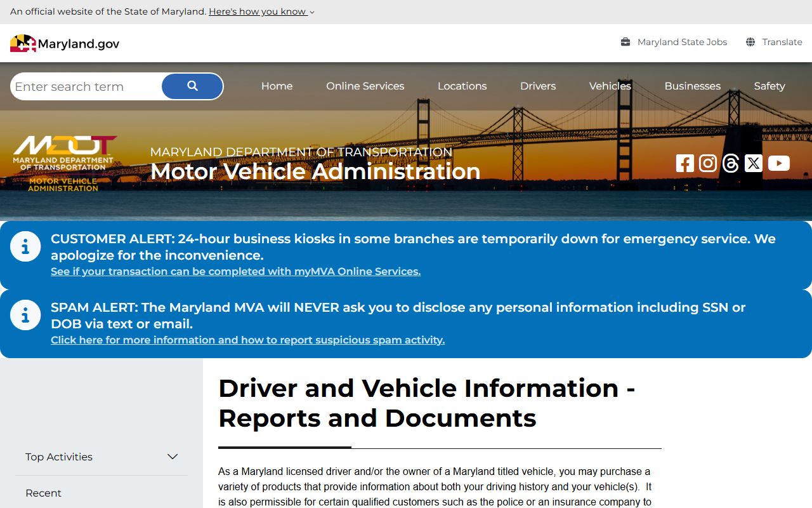Click the Driver and Vehicle Information heading
Viewport: 812px width, 508px height.
(x=427, y=403)
